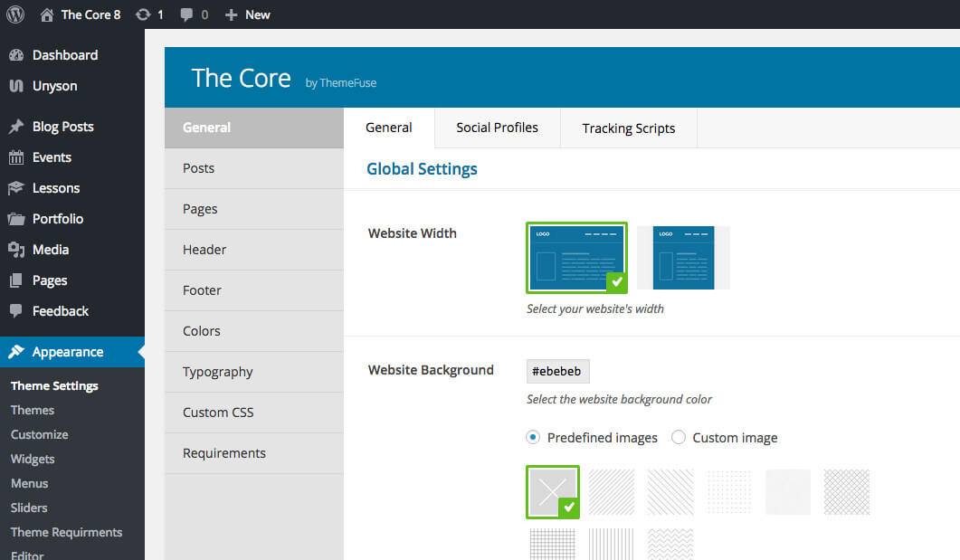Select the full-width website layout thumbnail
This screenshot has height=560, width=960.
click(576, 258)
